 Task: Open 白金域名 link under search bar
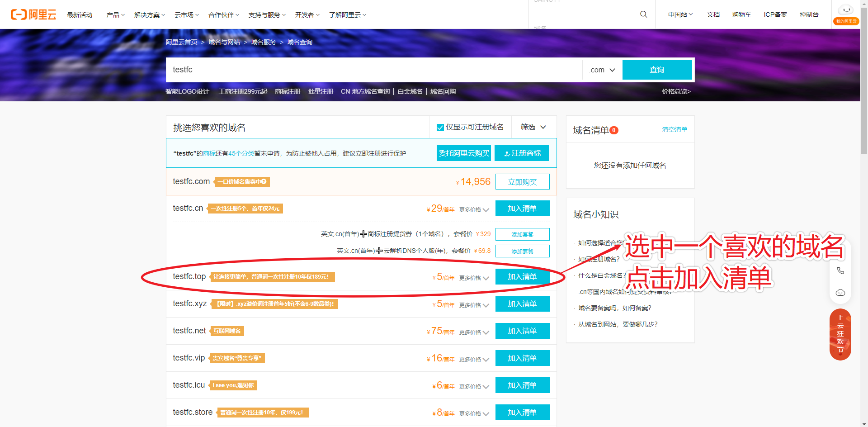tap(410, 91)
